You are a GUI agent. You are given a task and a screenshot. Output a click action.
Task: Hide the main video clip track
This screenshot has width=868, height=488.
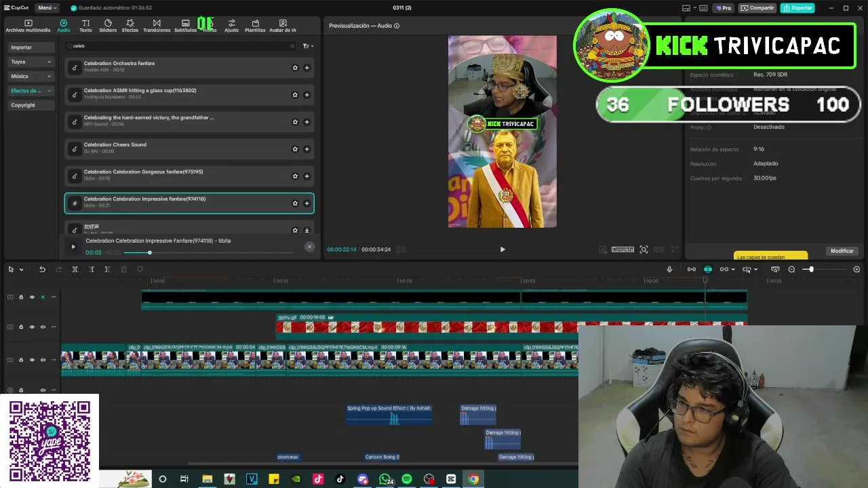31,360
